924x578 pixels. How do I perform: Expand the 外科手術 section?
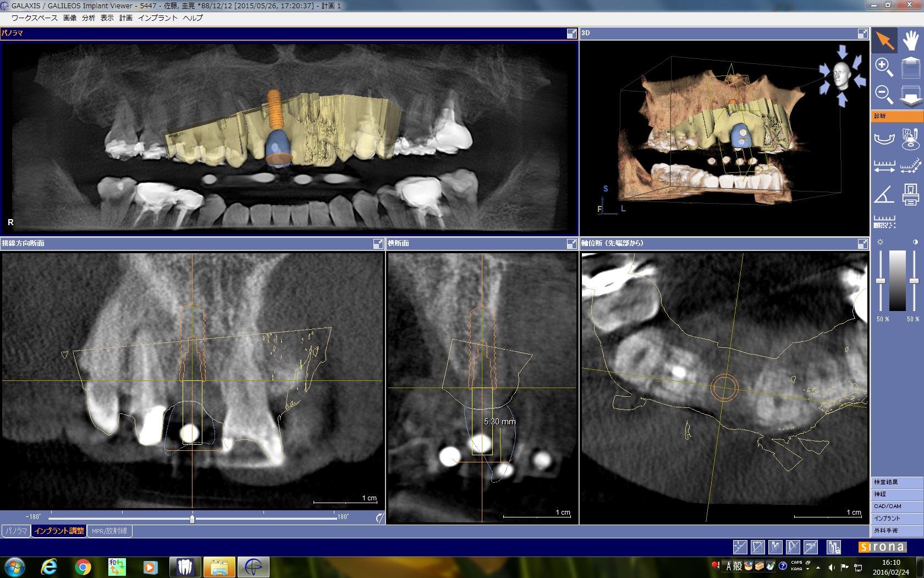pos(897,531)
